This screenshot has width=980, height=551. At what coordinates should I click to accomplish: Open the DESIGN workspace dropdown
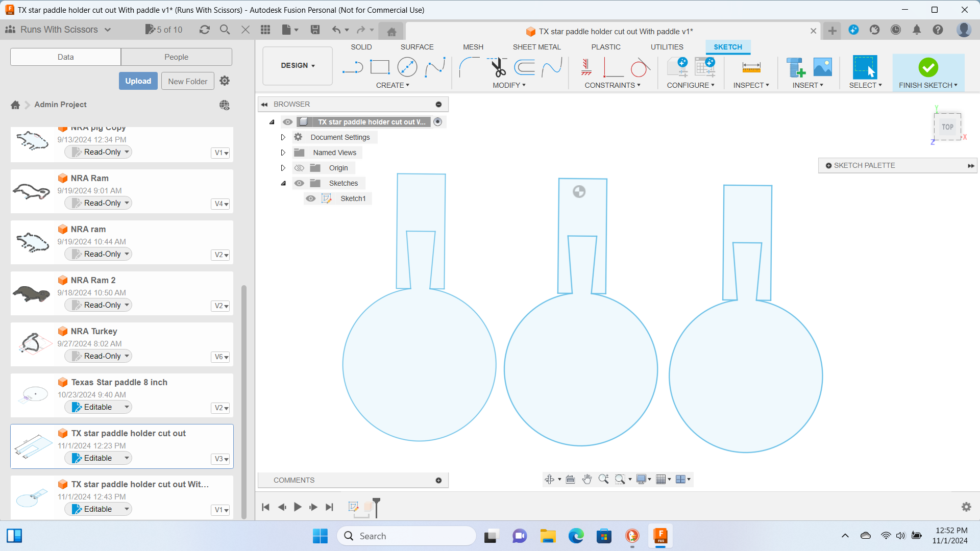(x=298, y=65)
